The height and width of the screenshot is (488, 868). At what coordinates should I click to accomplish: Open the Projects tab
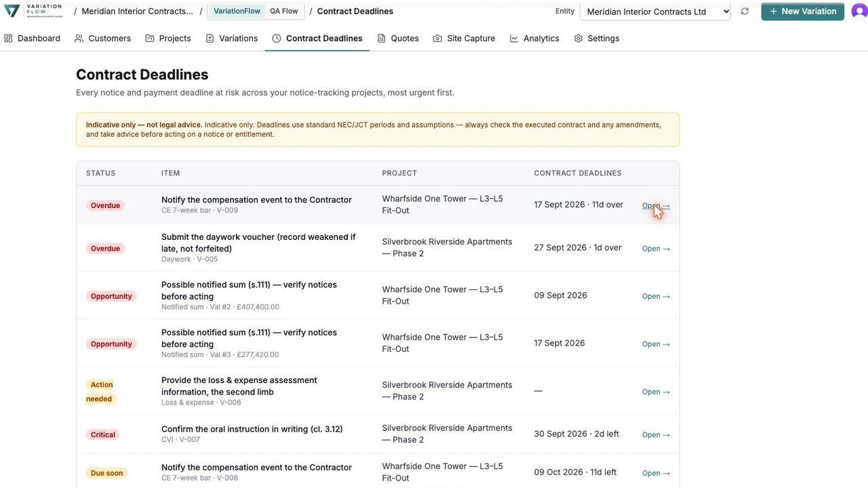168,39
